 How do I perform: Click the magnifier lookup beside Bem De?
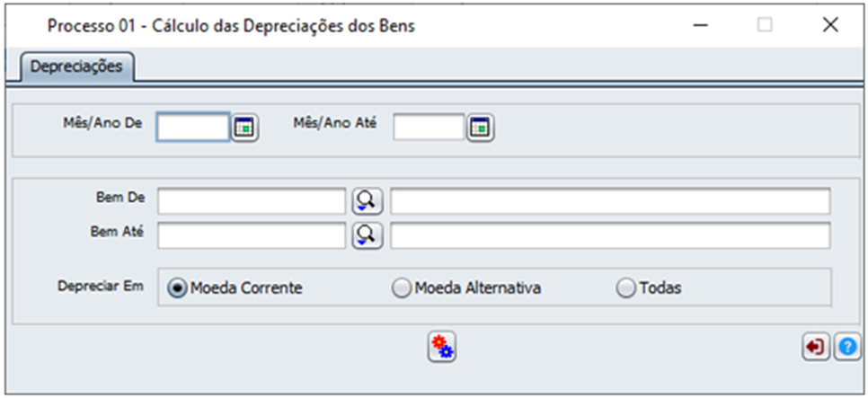[368, 201]
